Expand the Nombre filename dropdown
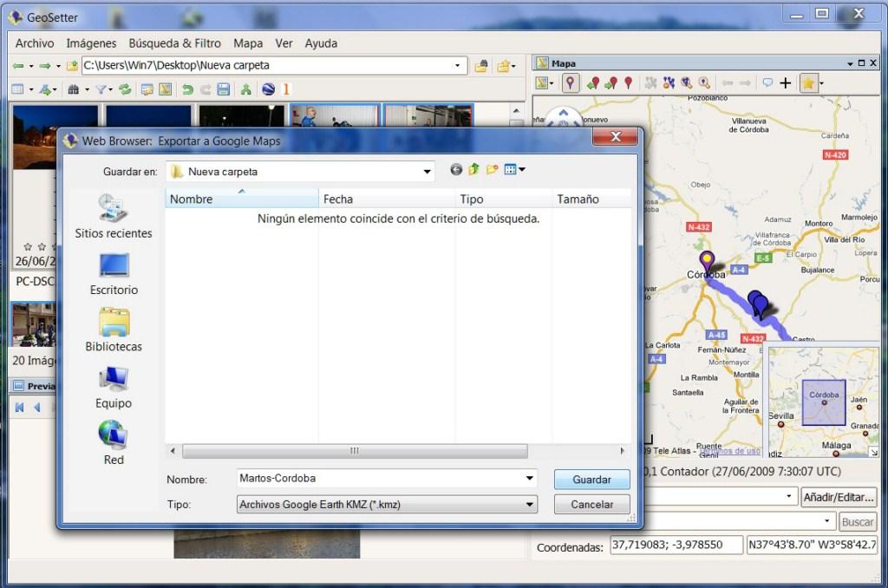 click(x=530, y=478)
